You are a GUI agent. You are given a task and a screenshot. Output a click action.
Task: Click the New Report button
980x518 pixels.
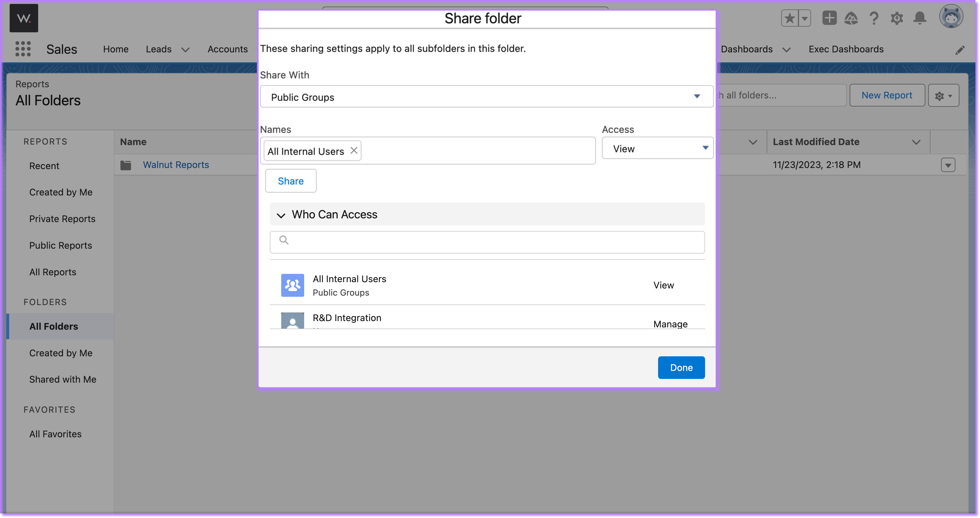887,95
